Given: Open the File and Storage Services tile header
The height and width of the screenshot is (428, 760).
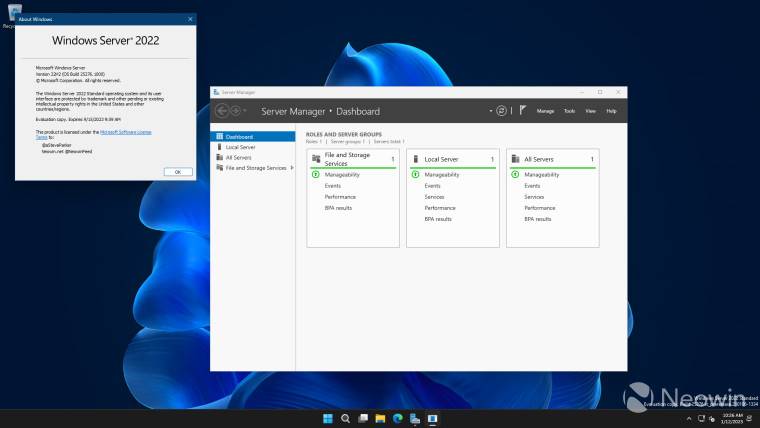Looking at the screenshot, I should click(353, 159).
